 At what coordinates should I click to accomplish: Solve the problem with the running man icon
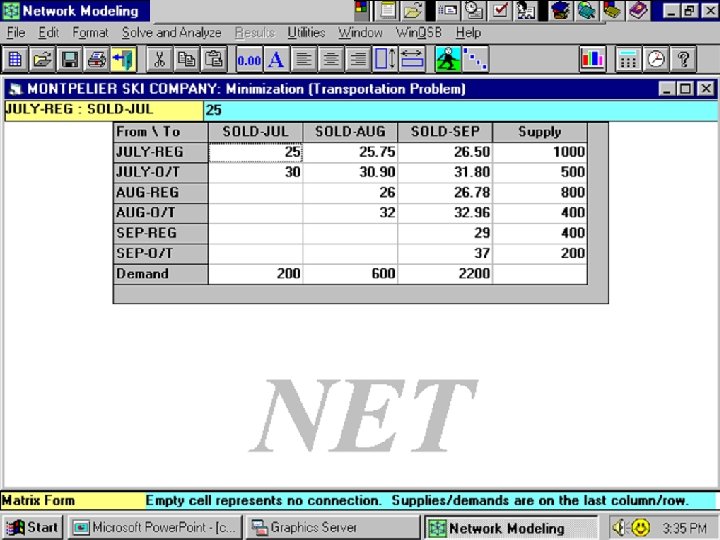pyautogui.click(x=448, y=59)
